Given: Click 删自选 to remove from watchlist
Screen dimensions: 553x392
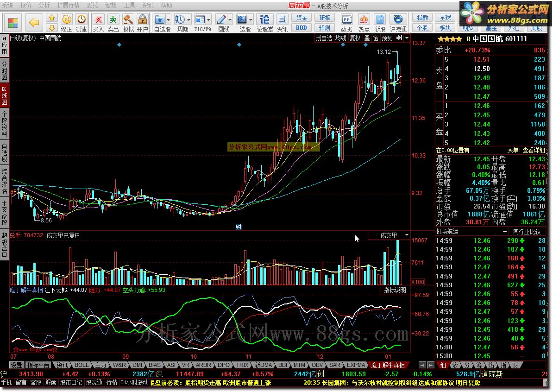Looking at the screenshot, I should [324, 38].
